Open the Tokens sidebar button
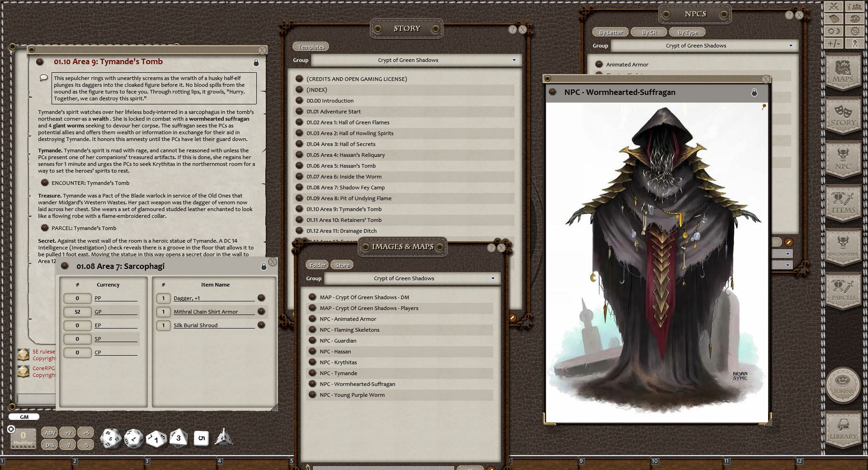Viewport: 868px width, 470px height. pyautogui.click(x=843, y=385)
